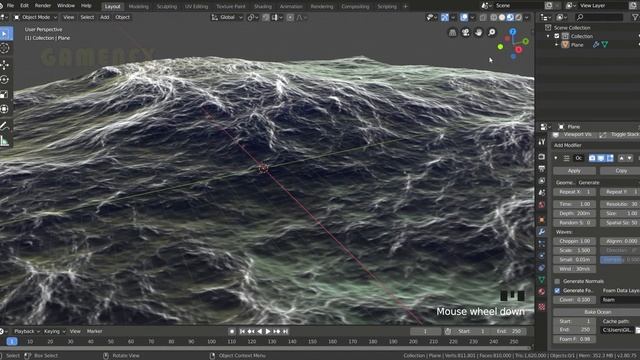The image size is (640, 360).
Task: Select the Move tool in the viewport toolbar
Action: click(4, 64)
